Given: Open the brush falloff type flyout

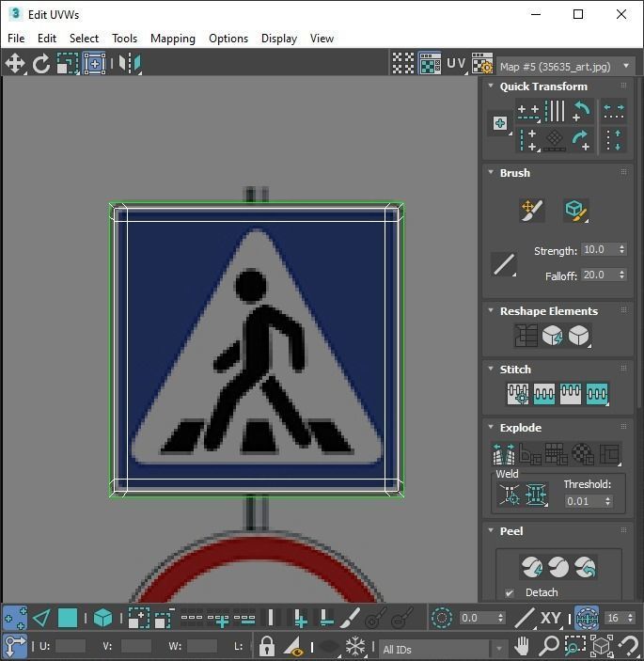Looking at the screenshot, I should point(504,265).
